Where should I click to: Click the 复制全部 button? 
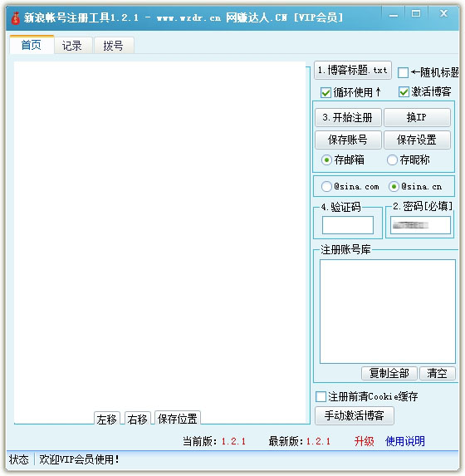[389, 373]
